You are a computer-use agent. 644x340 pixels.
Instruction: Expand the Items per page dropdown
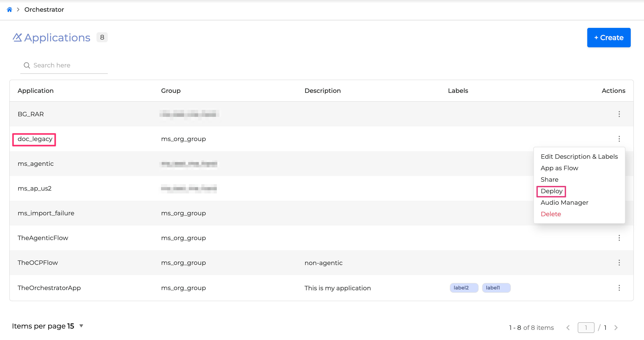[x=81, y=326]
